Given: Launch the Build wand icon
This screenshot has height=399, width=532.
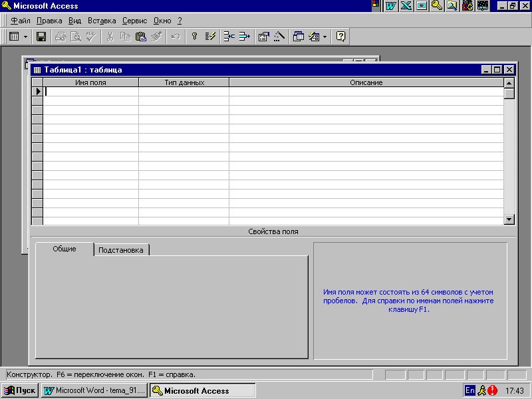Looking at the screenshot, I should pos(279,37).
